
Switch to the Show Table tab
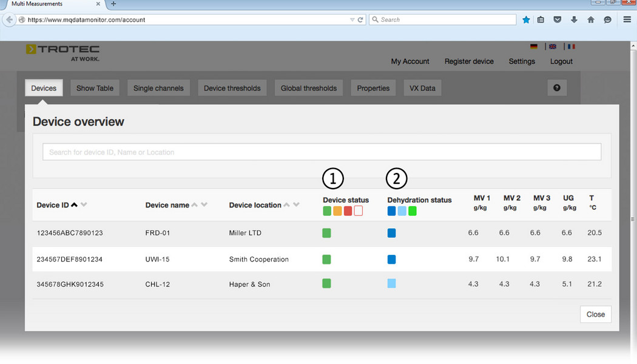click(95, 88)
